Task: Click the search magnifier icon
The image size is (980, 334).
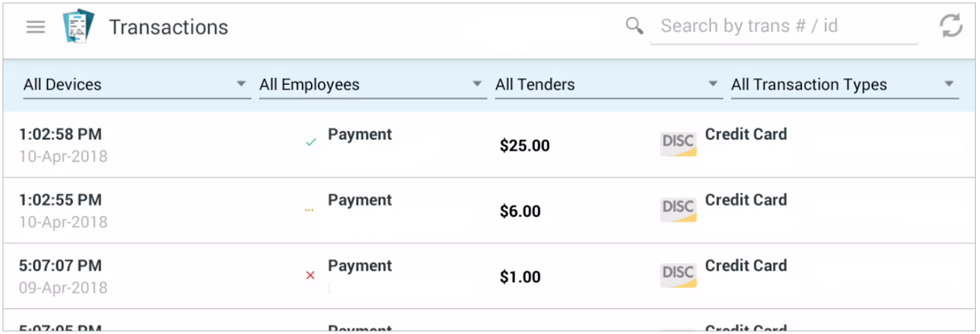Action: tap(635, 27)
